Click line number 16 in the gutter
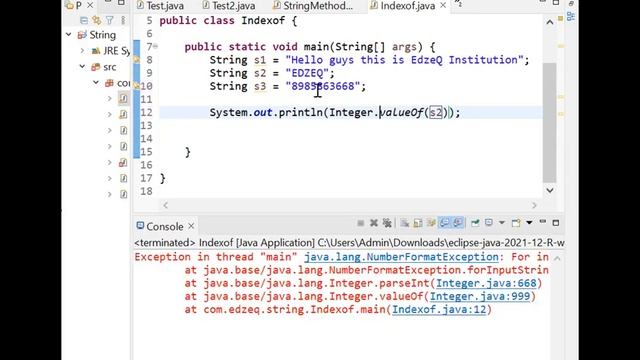 [x=146, y=165]
